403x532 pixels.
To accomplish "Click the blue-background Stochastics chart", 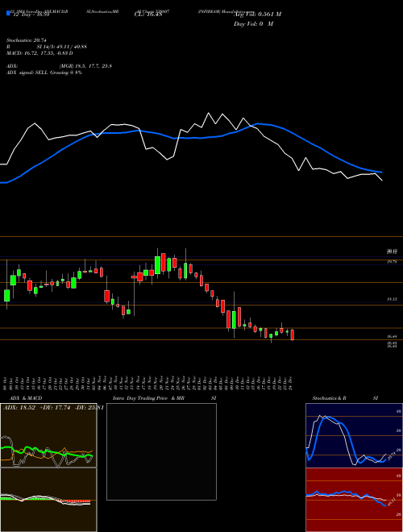I will pos(354,435).
